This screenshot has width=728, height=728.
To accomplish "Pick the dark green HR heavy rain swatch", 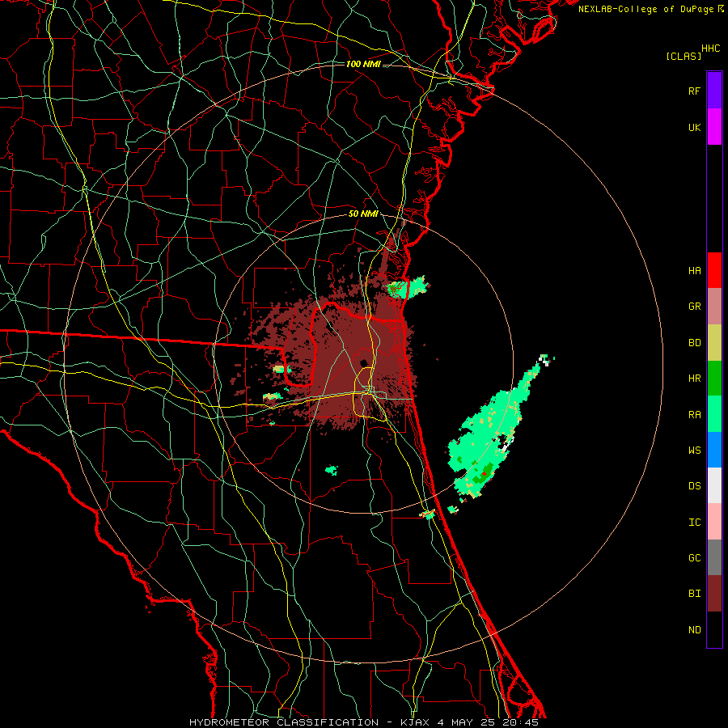I will [714, 379].
